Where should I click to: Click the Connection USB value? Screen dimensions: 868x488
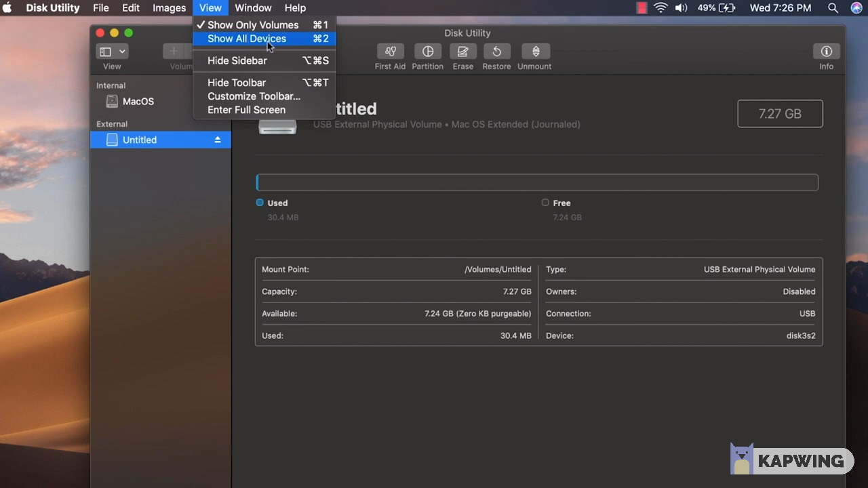coord(807,314)
